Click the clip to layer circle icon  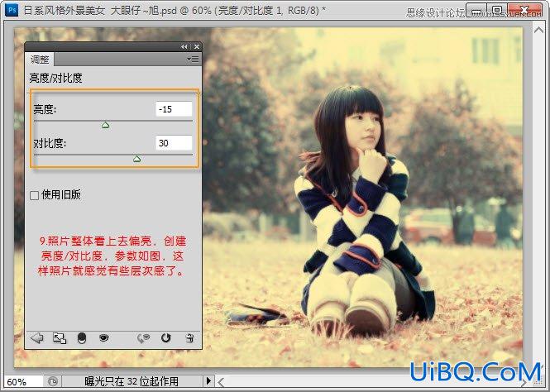81,338
